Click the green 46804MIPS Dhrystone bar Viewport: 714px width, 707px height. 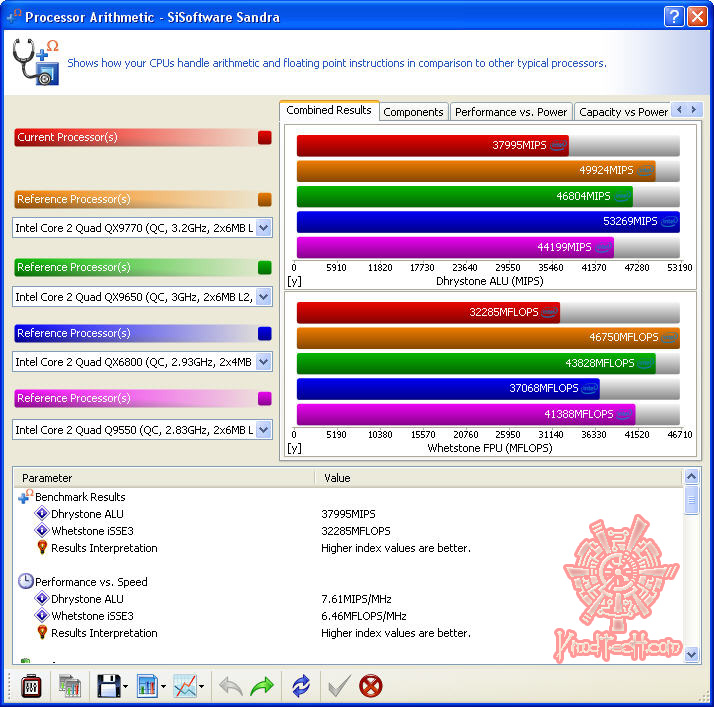[x=465, y=196]
